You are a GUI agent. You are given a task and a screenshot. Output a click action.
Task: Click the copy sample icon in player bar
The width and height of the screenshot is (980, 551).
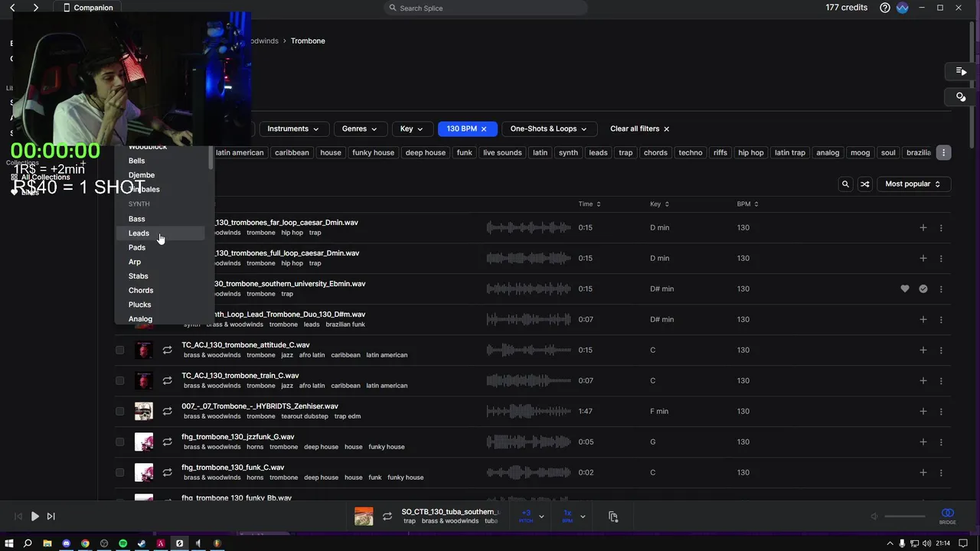coord(613,517)
